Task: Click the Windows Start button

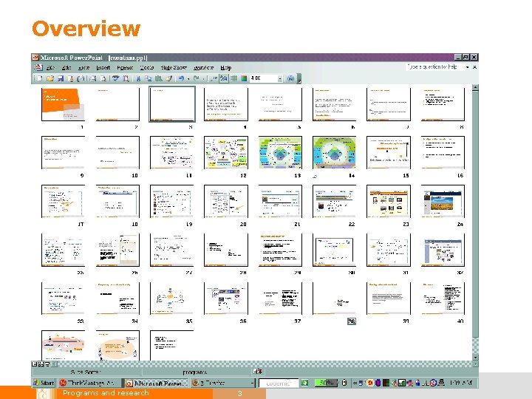Action: coord(44,383)
